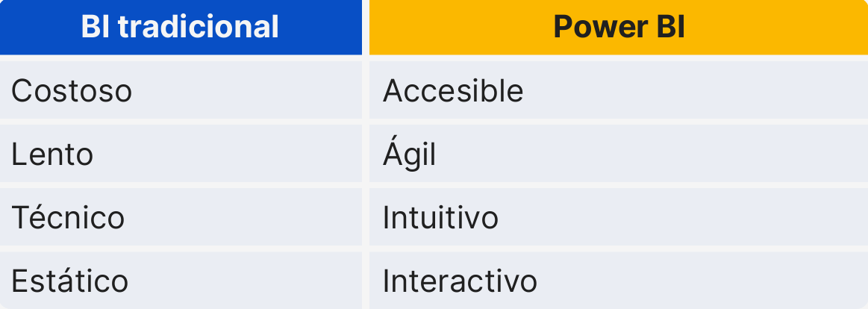This screenshot has width=868, height=309.
Task: Select the 'Costoso' cell
Action: coord(72,91)
